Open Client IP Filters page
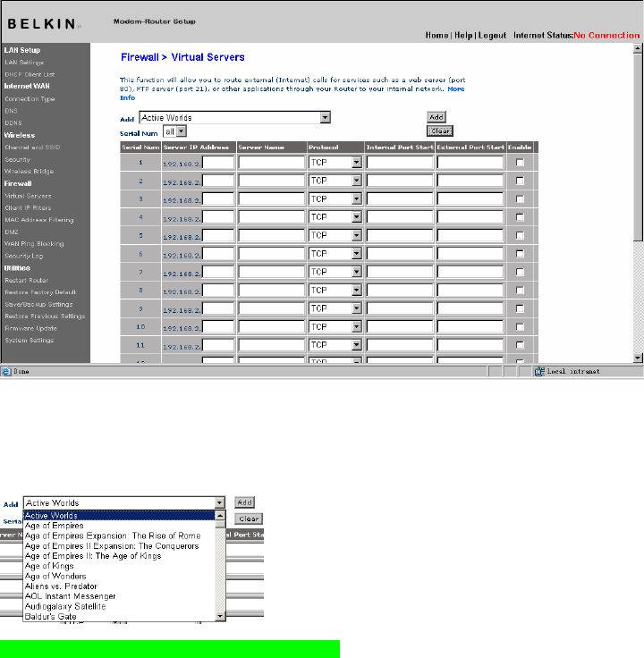Screen dimensions: 644x658 [28, 207]
